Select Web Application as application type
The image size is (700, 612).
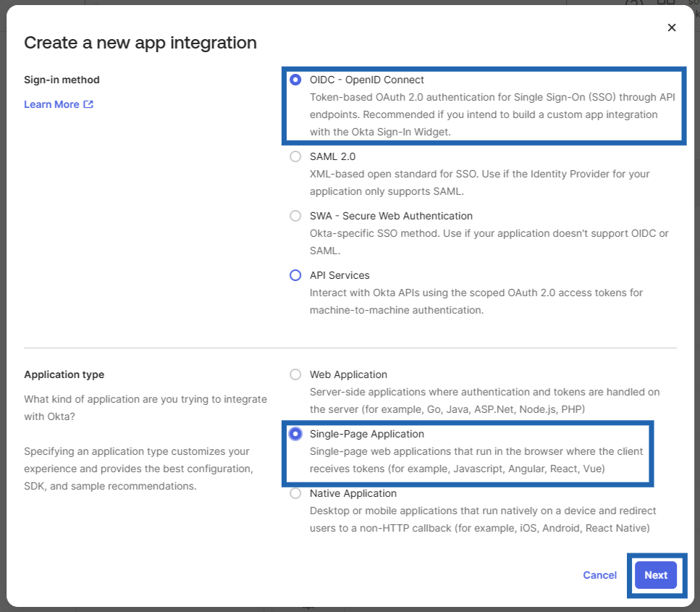pos(295,374)
